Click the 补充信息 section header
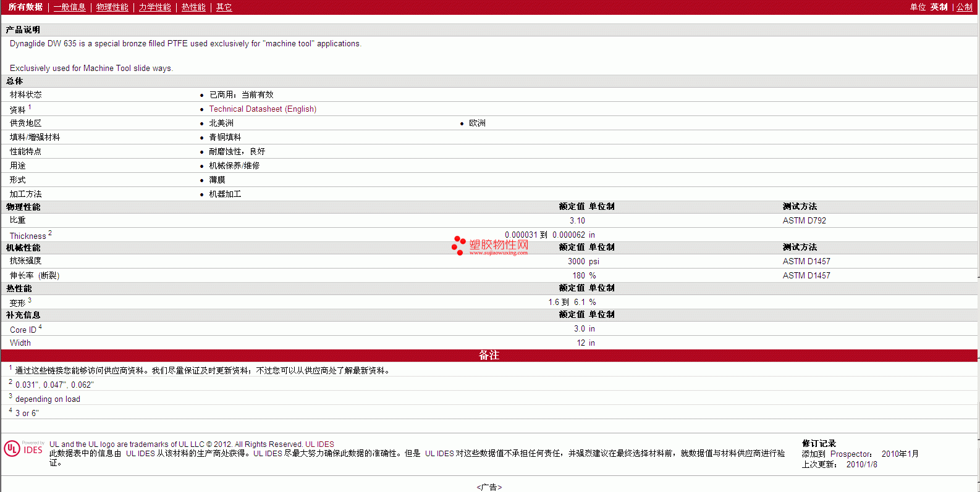 (23, 315)
